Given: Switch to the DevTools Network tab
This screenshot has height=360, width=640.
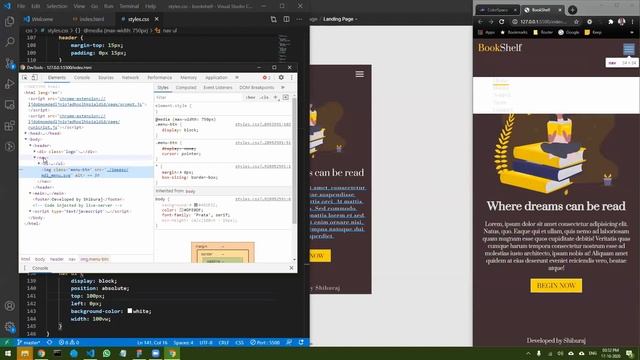Looking at the screenshot, I should [x=130, y=78].
